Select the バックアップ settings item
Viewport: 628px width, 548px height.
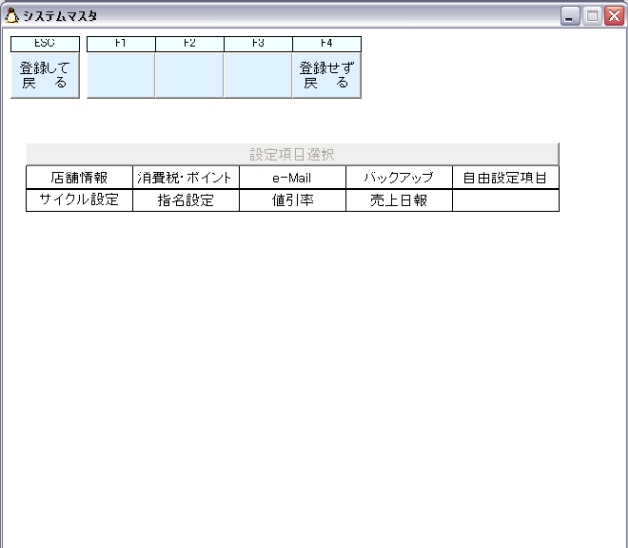pos(398,178)
